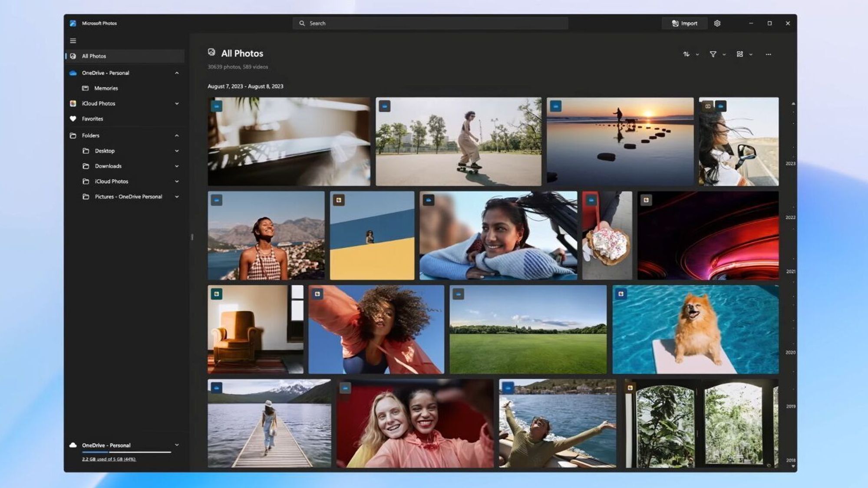Collapse the OneDrive - Personal section
Viewport: 868px width, 488px height.
point(177,73)
